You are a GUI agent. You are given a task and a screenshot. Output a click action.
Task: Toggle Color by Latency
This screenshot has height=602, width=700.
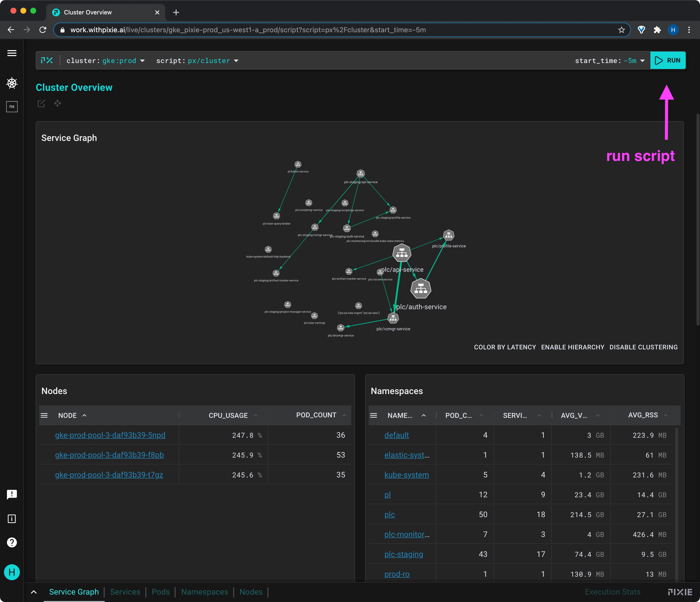pyautogui.click(x=505, y=347)
